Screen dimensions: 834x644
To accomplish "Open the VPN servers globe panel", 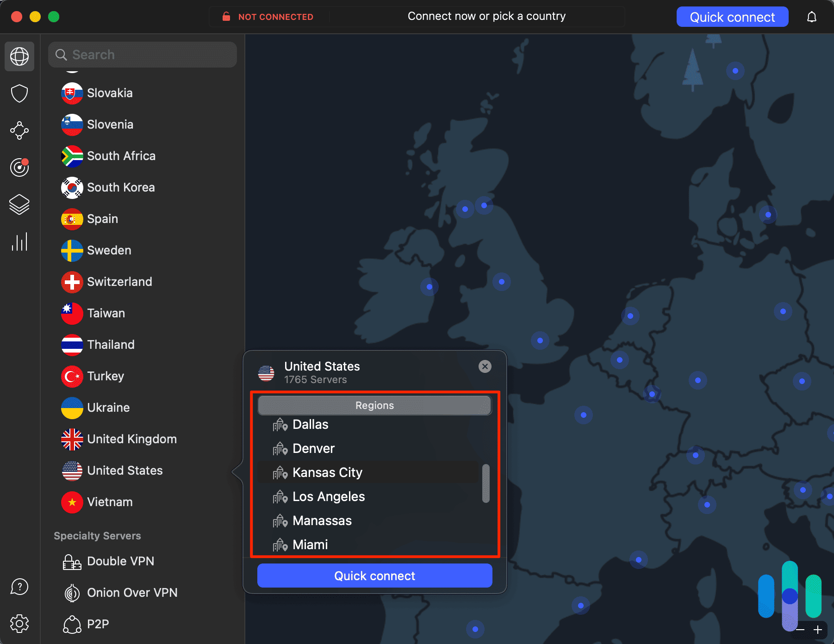I will click(19, 56).
